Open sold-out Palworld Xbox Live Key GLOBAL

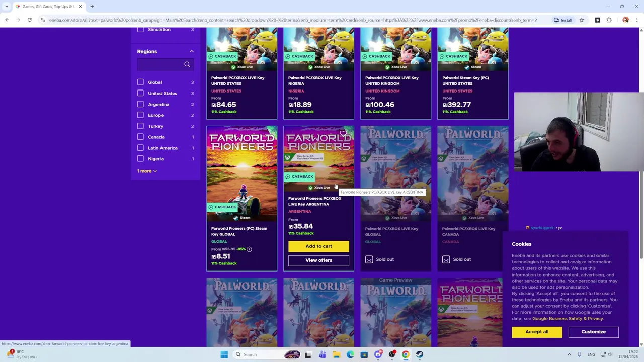[391, 231]
